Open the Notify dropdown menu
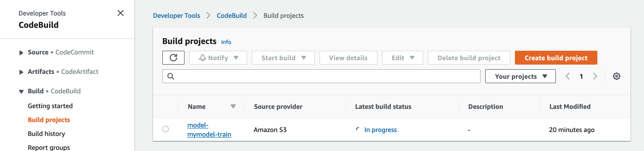644x151 pixels. (218, 58)
